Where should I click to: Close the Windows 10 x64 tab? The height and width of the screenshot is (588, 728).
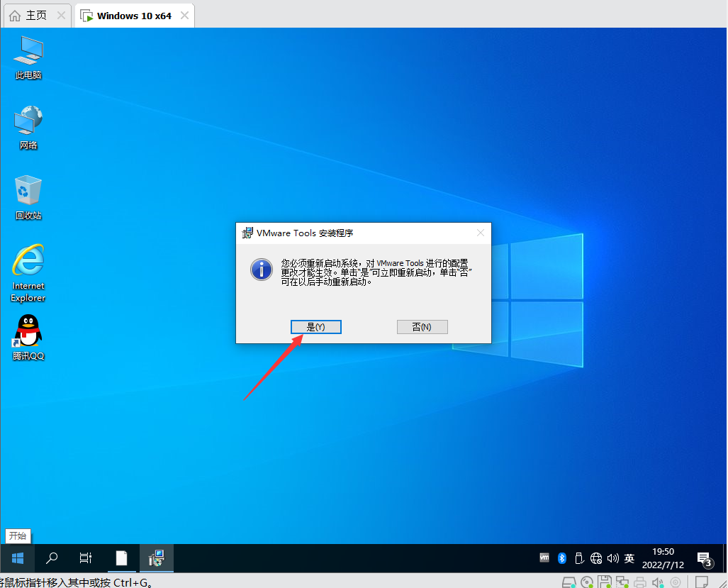[184, 16]
